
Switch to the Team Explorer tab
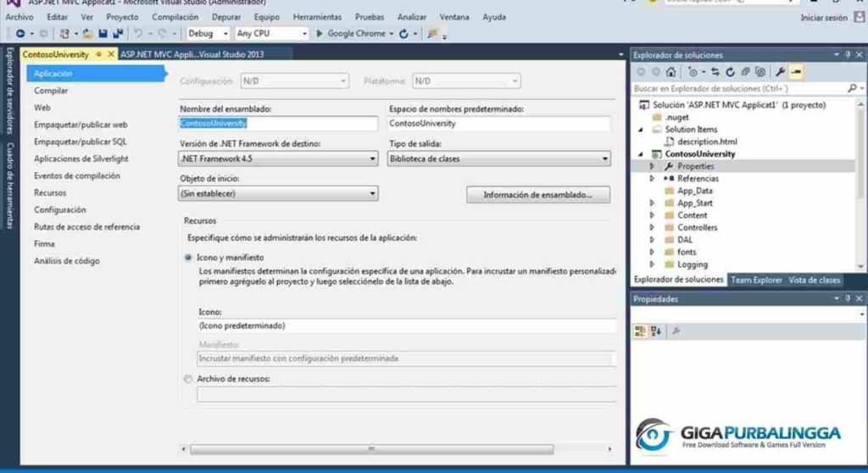pyautogui.click(x=756, y=281)
